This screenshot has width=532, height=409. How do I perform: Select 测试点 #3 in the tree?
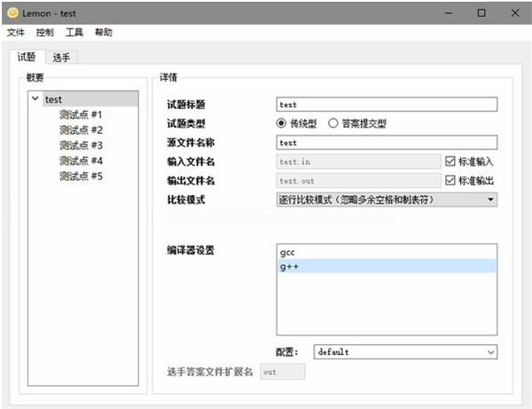[x=81, y=146]
